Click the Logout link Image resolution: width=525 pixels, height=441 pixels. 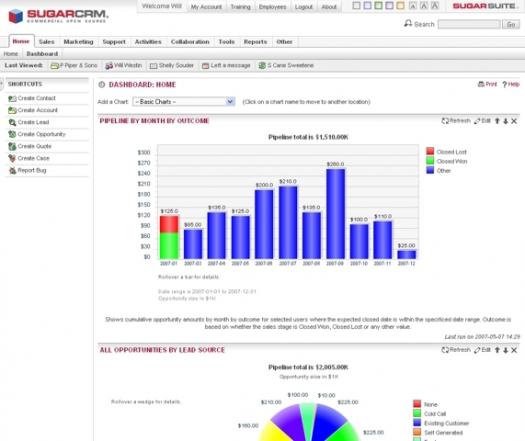304,7
